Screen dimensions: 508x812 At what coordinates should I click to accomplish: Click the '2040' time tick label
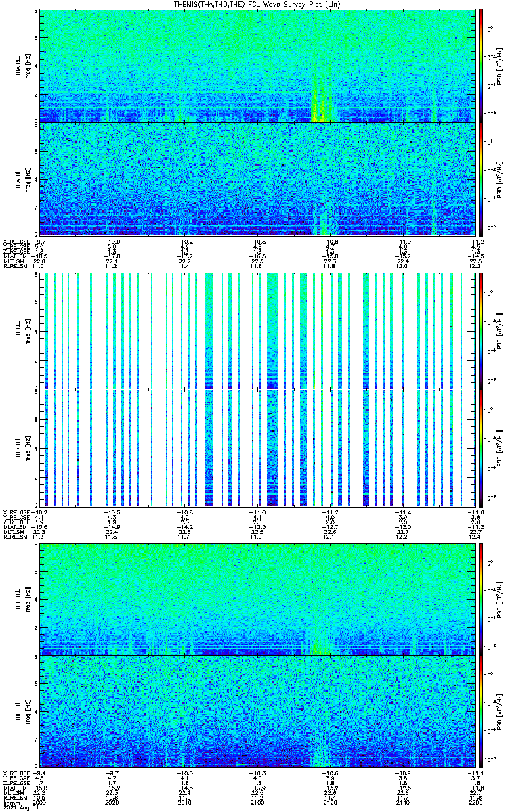[185, 803]
